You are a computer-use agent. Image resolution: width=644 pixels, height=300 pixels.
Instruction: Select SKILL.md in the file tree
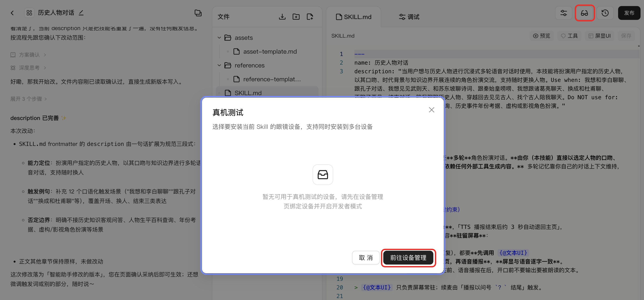(x=267, y=93)
